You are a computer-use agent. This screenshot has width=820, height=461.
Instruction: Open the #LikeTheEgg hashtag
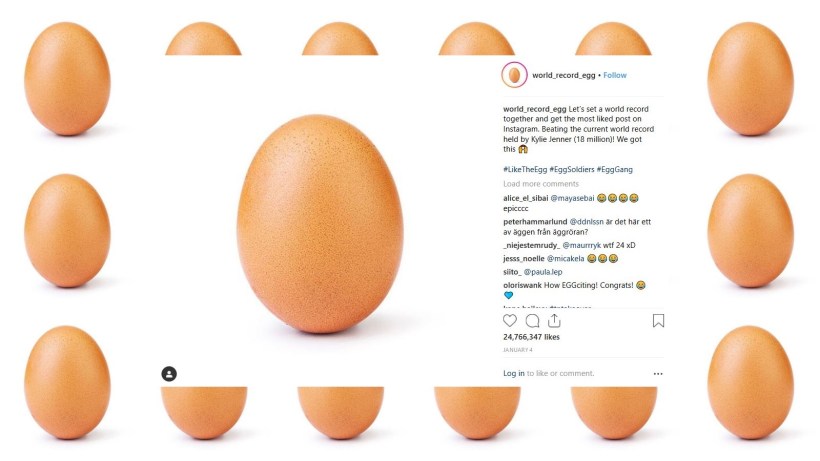[524, 171]
